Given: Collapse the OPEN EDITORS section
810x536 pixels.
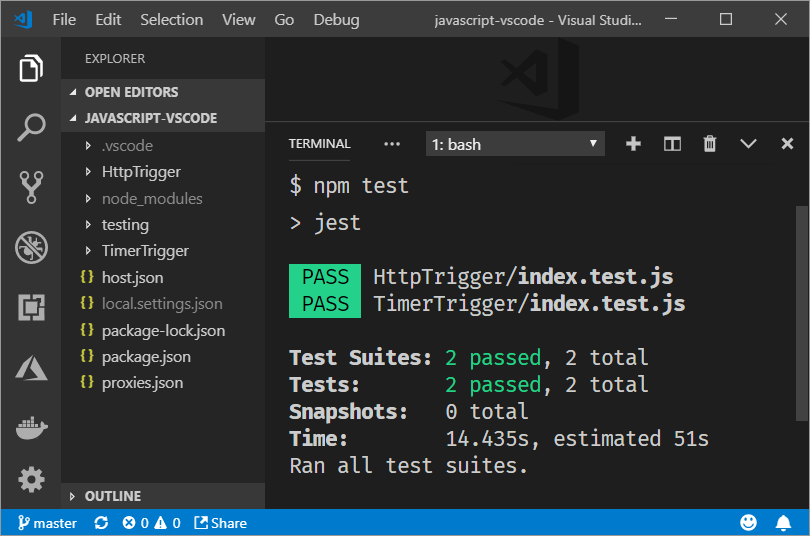Looking at the screenshot, I should click(131, 92).
